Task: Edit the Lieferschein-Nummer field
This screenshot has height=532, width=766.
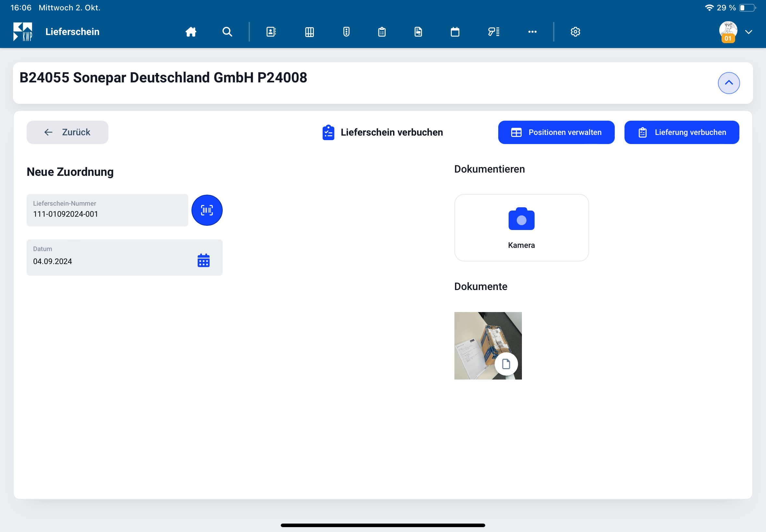Action: pyautogui.click(x=107, y=210)
